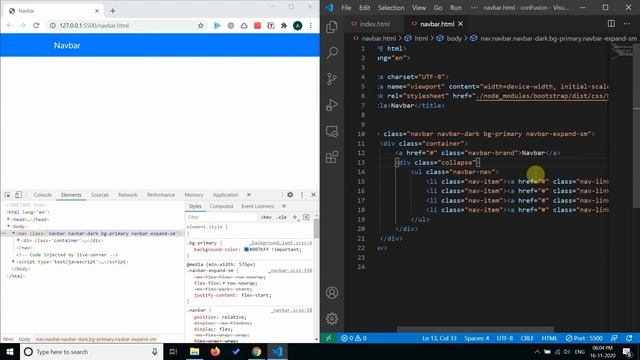This screenshot has width=640, height=360.
Task: Open the _background source link
Action: coord(280,243)
